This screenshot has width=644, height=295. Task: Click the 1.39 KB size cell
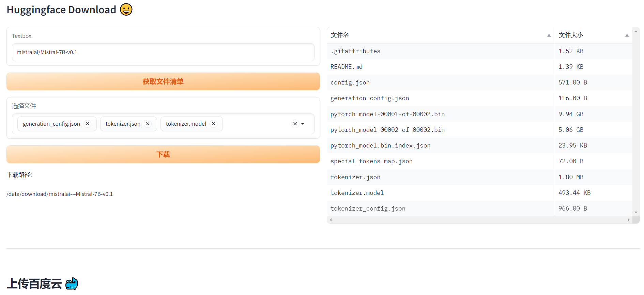[x=594, y=67]
